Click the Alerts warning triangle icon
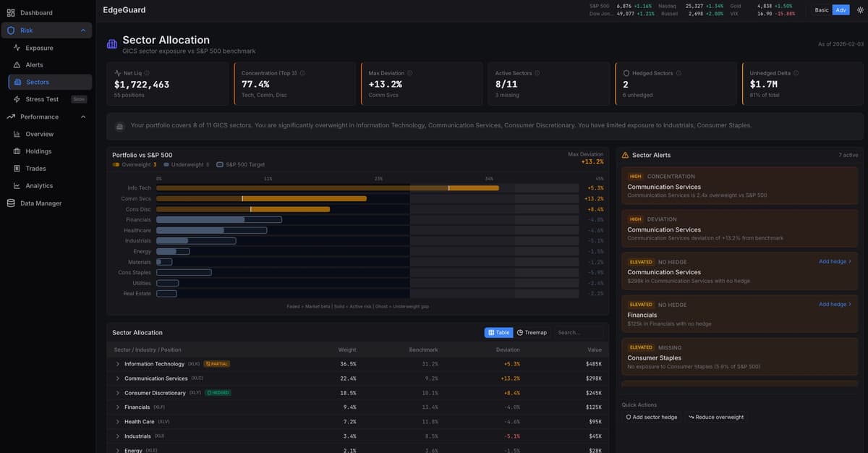Viewport: 868px width, 453px height. (x=17, y=65)
